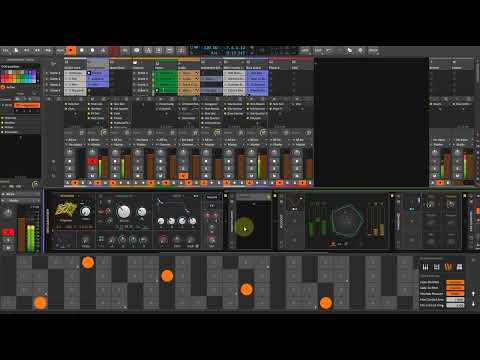Select the pointer tool icon in the top toolbar
The width and height of the screenshot is (480, 360).
point(349,51)
